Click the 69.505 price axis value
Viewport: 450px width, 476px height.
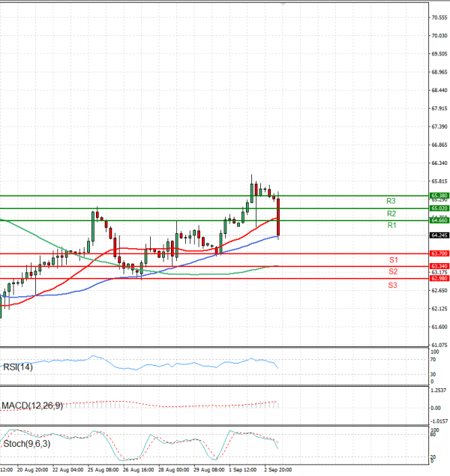[439, 54]
